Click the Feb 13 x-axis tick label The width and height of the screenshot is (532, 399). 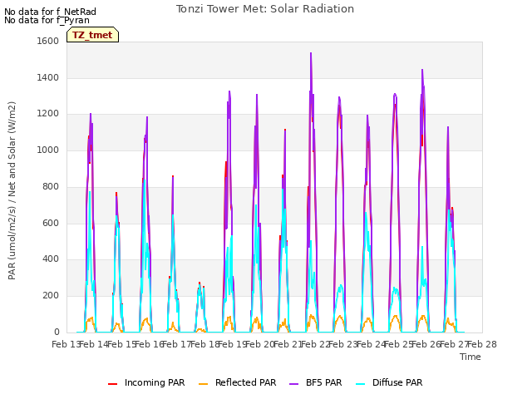tap(66, 344)
